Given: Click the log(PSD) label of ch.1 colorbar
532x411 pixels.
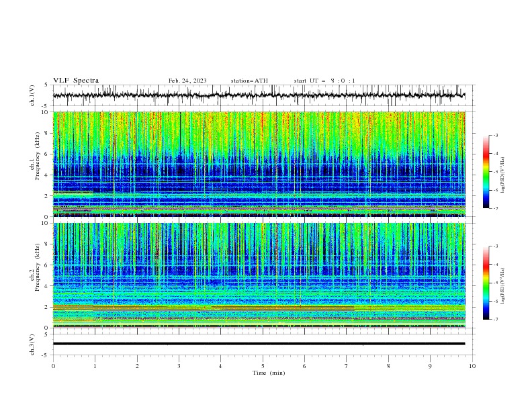Looking at the screenshot, I should [503, 175].
